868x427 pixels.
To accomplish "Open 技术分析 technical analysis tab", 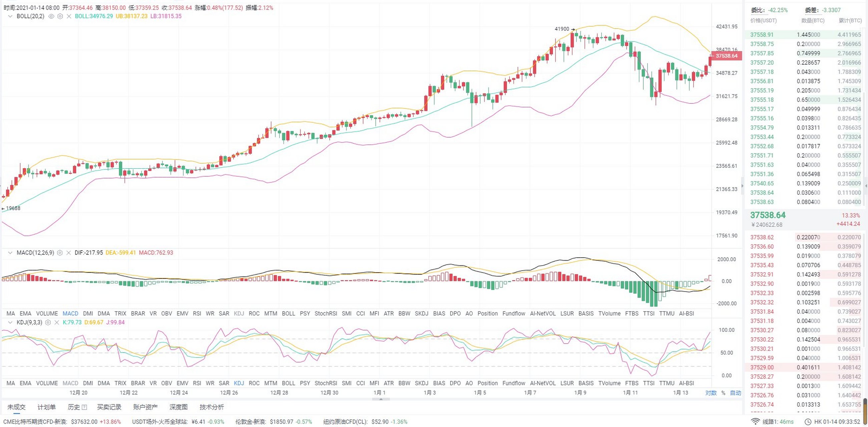I will (x=211, y=407).
